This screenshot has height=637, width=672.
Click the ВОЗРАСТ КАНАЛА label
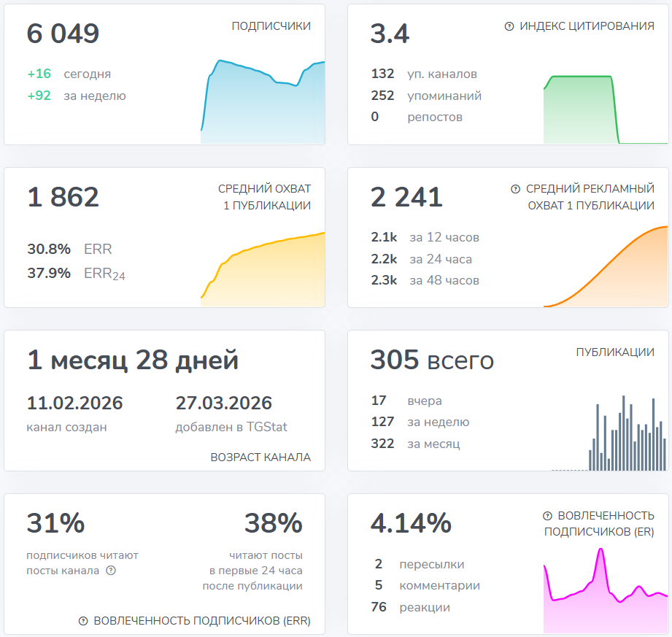[260, 458]
